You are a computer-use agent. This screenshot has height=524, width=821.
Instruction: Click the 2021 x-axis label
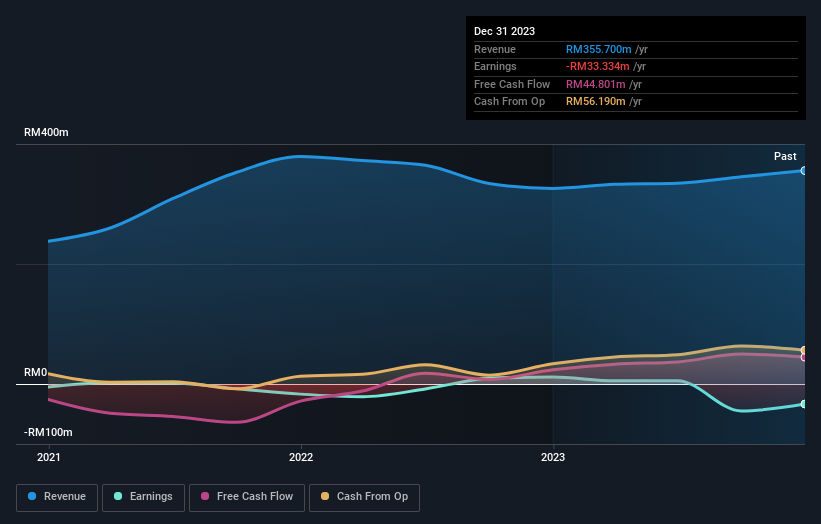(x=49, y=457)
